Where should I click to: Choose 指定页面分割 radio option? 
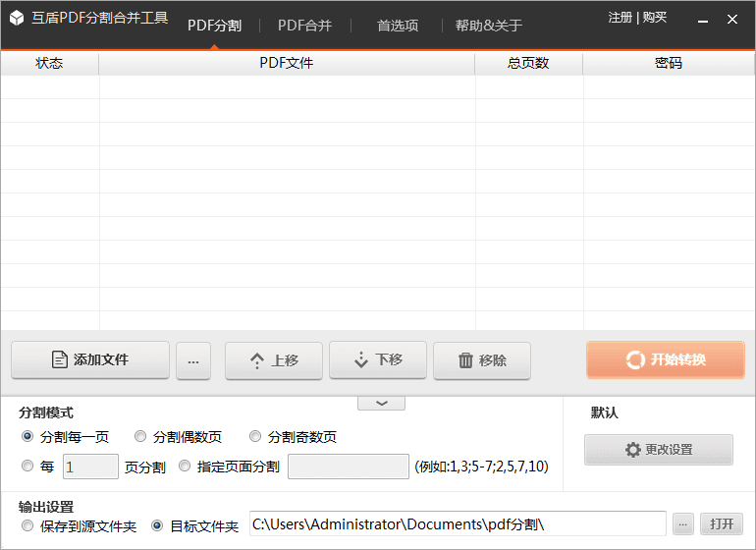(185, 467)
